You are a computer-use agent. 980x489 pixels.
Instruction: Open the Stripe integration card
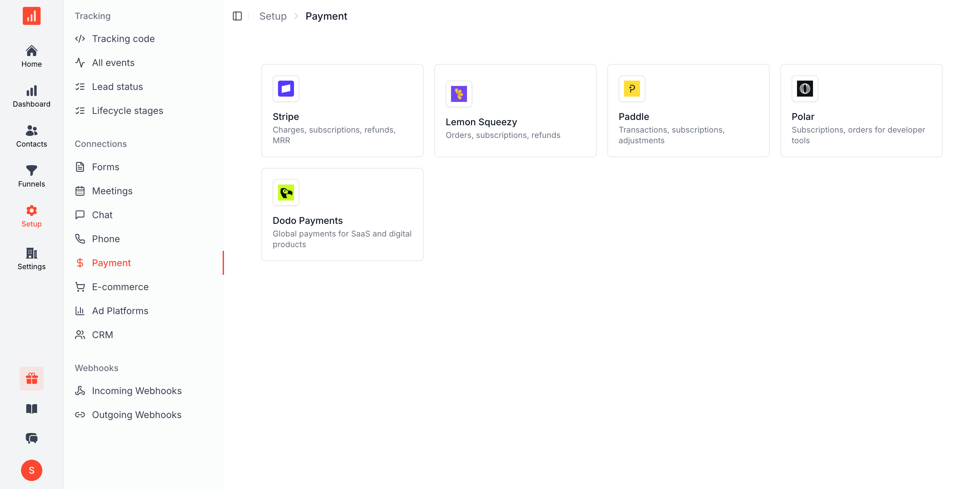pyautogui.click(x=342, y=111)
